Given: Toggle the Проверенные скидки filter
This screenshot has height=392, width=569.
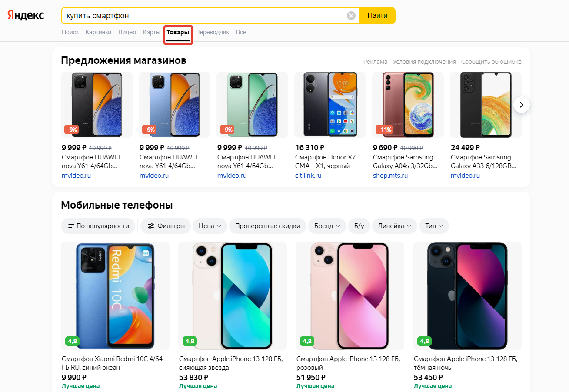Looking at the screenshot, I should point(267,226).
